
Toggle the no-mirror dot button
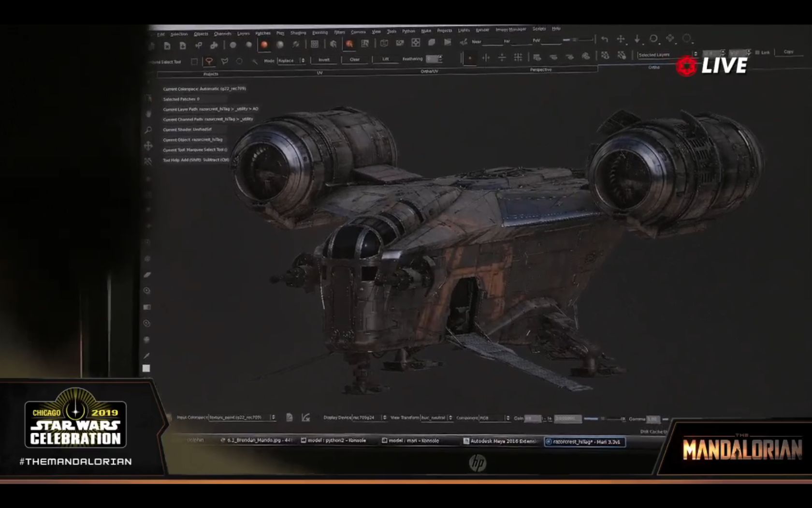470,58
